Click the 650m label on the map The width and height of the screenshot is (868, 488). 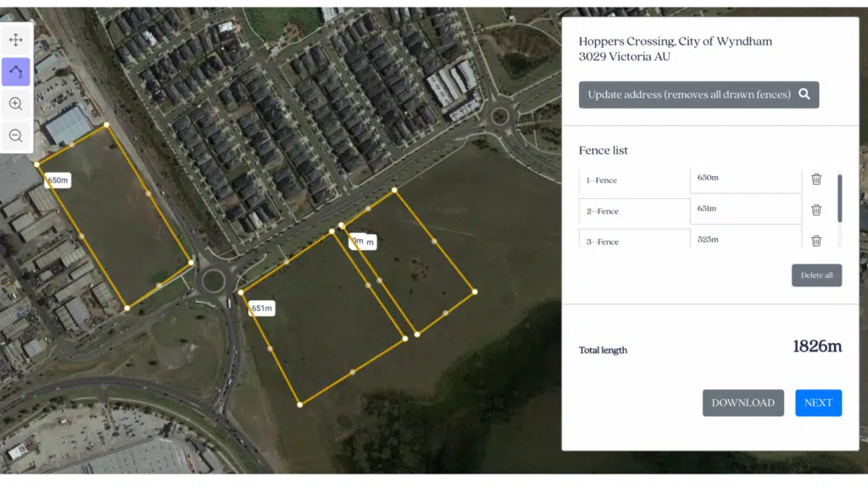pyautogui.click(x=58, y=180)
